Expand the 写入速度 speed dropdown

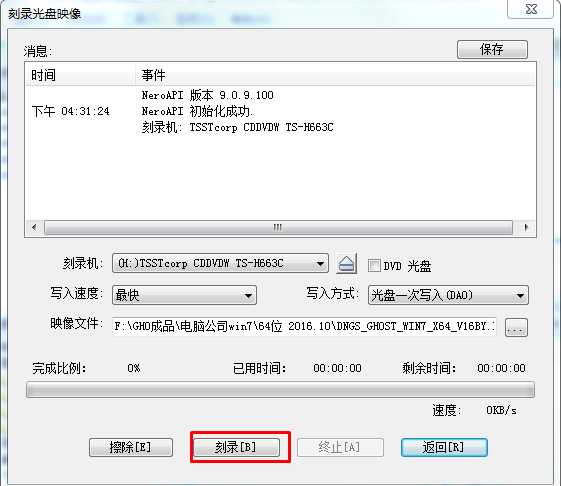click(184, 295)
